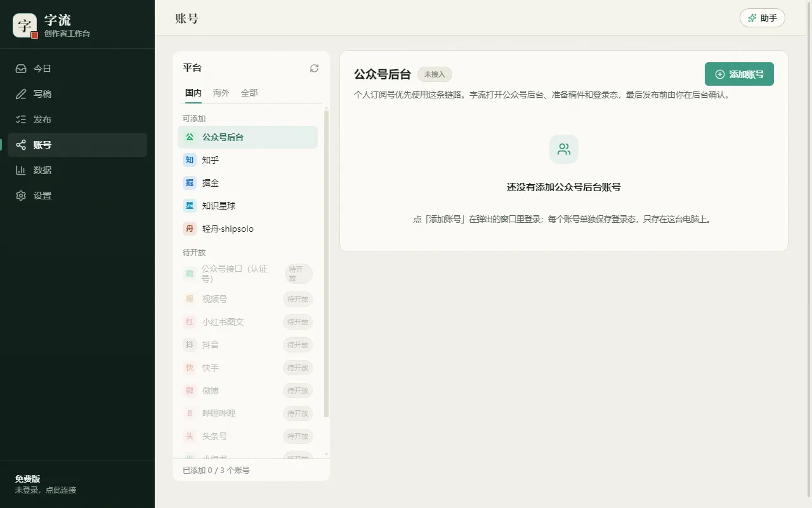Select 公众号后台 in the platform list

[247, 137]
